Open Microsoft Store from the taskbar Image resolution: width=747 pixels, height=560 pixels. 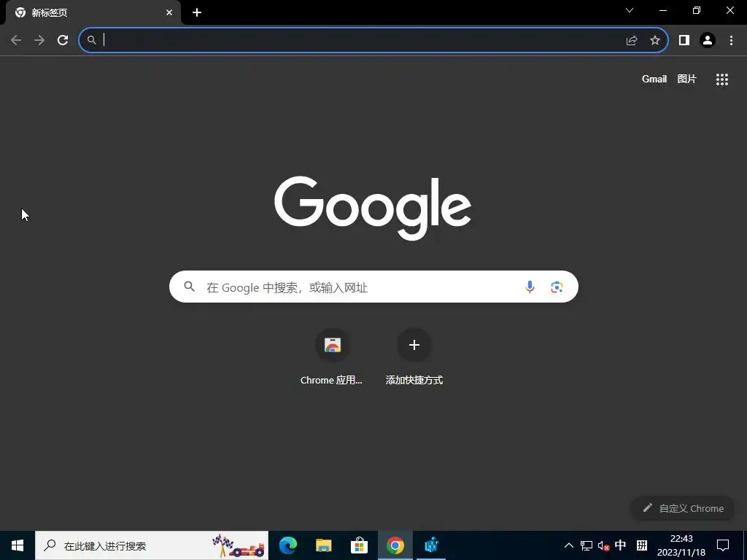click(x=359, y=545)
